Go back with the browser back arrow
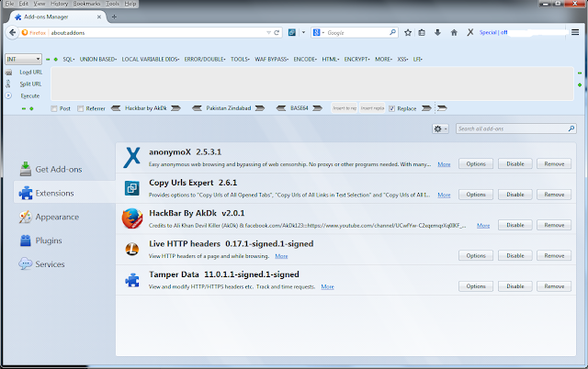 click(x=12, y=33)
